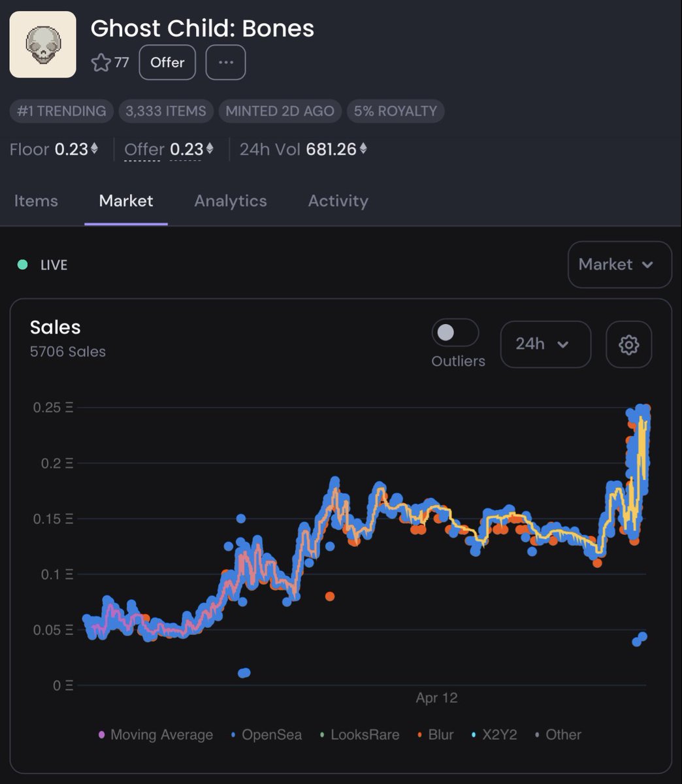
Task: Click the 5706 Sales count text
Action: coord(68,351)
